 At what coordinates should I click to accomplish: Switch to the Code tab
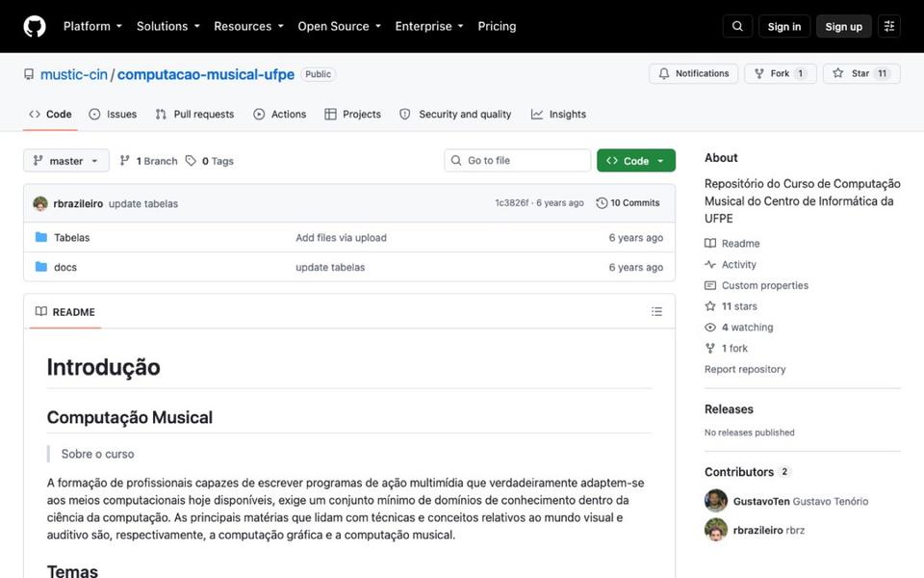50,115
